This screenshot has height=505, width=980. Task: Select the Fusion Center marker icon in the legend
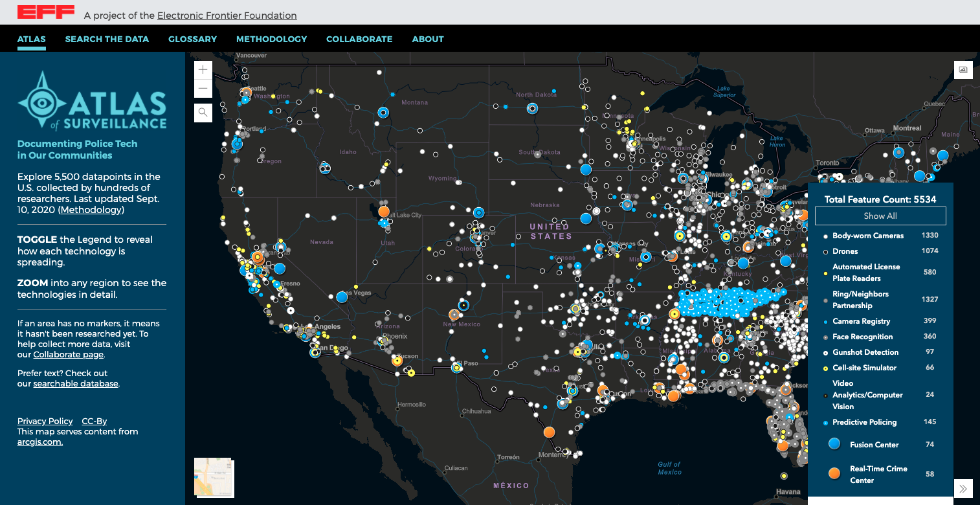point(834,444)
